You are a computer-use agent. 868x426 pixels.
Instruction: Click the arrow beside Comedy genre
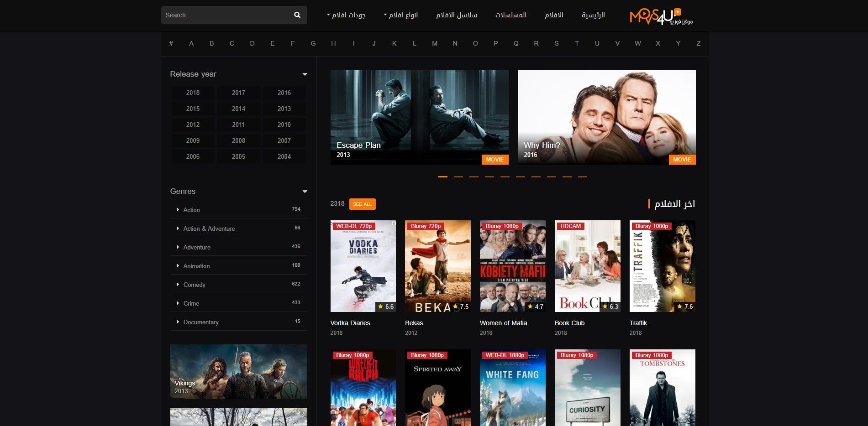click(178, 285)
